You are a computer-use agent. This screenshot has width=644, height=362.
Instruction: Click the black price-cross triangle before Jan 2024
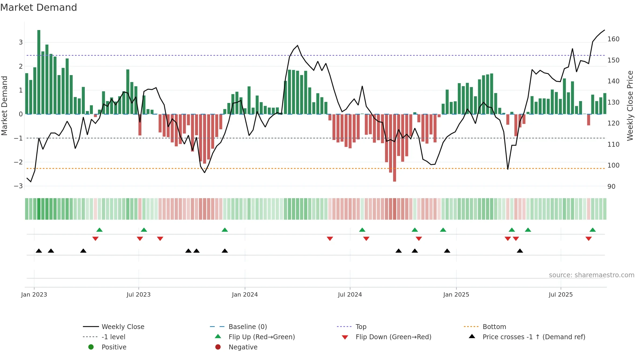(225, 251)
